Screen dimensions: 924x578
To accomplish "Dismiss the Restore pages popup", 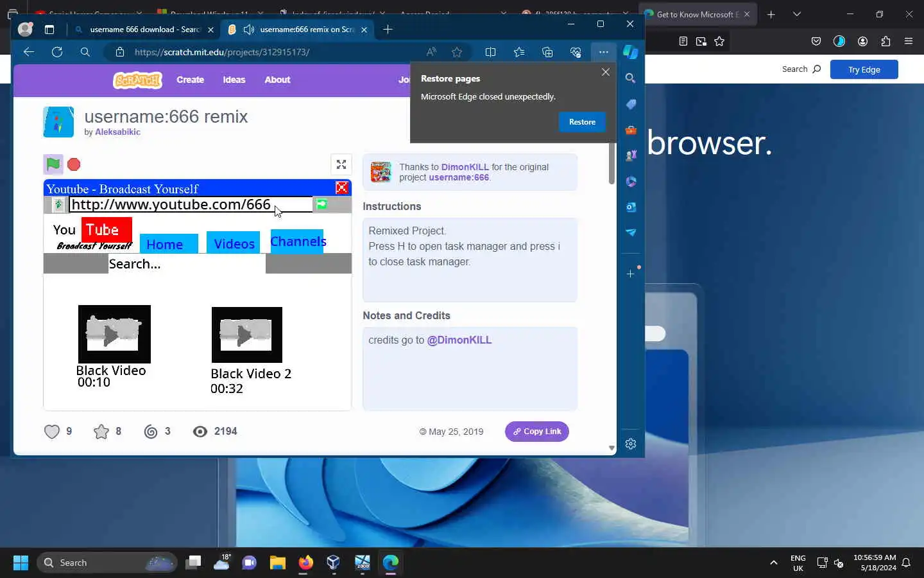I will pyautogui.click(x=605, y=72).
